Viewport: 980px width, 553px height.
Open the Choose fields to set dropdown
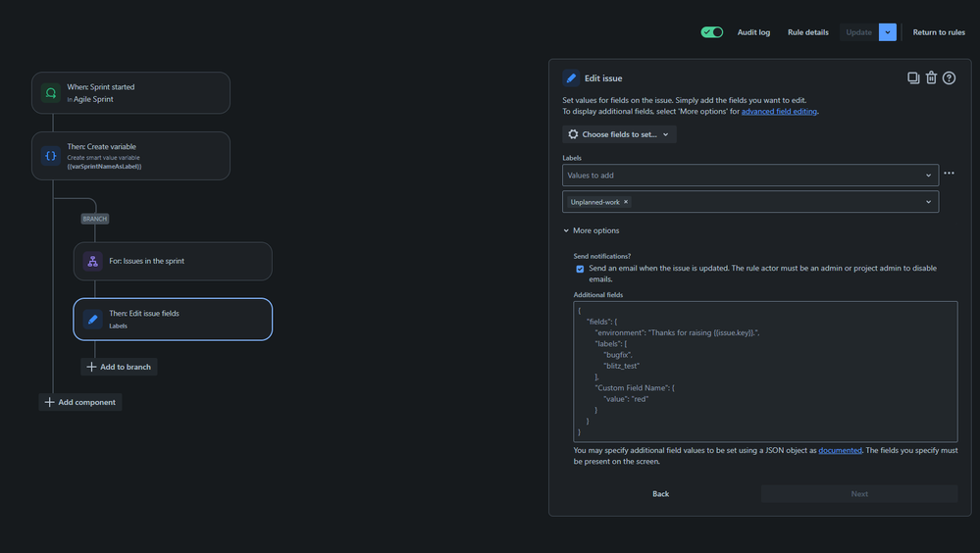point(619,134)
